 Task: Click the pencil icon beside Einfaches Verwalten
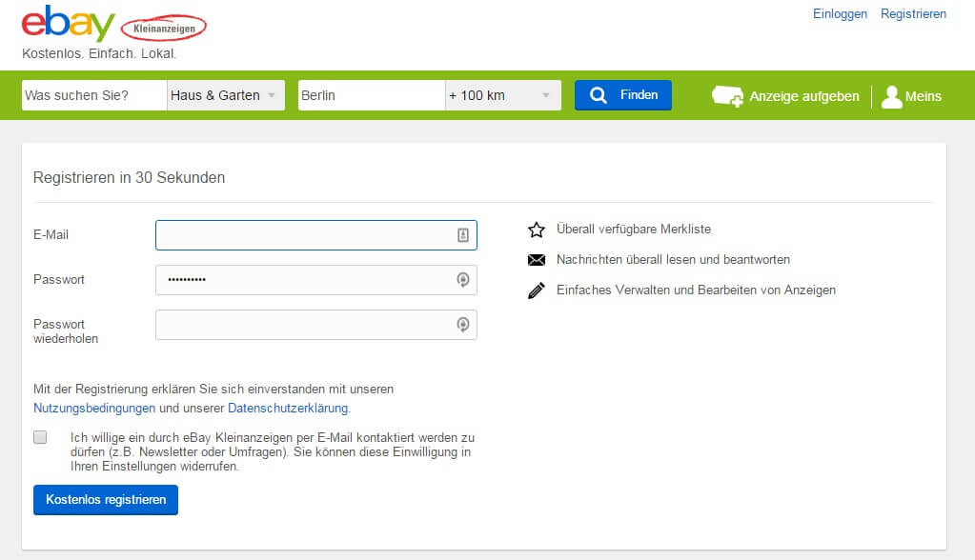coord(536,290)
